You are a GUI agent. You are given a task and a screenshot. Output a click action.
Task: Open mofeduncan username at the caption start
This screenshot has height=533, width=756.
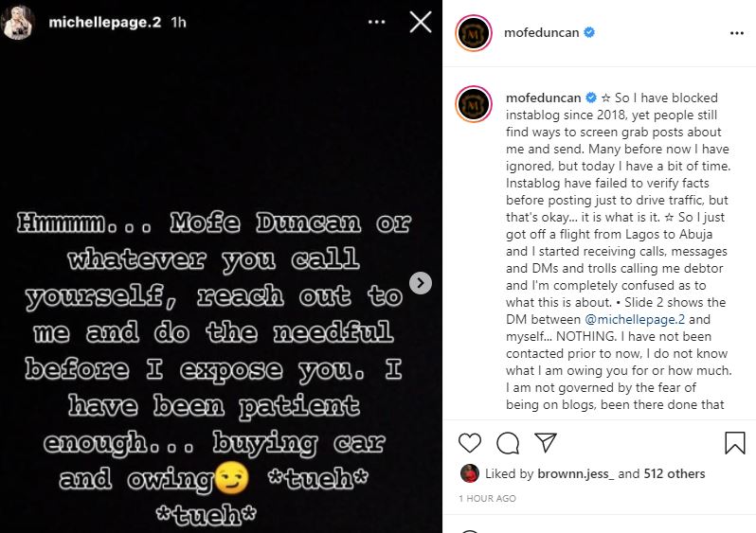point(545,98)
